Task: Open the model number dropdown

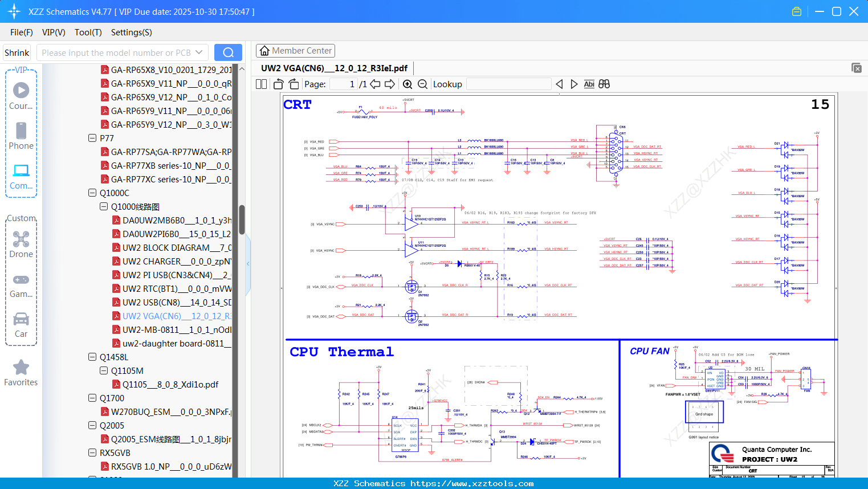Action: (x=199, y=52)
